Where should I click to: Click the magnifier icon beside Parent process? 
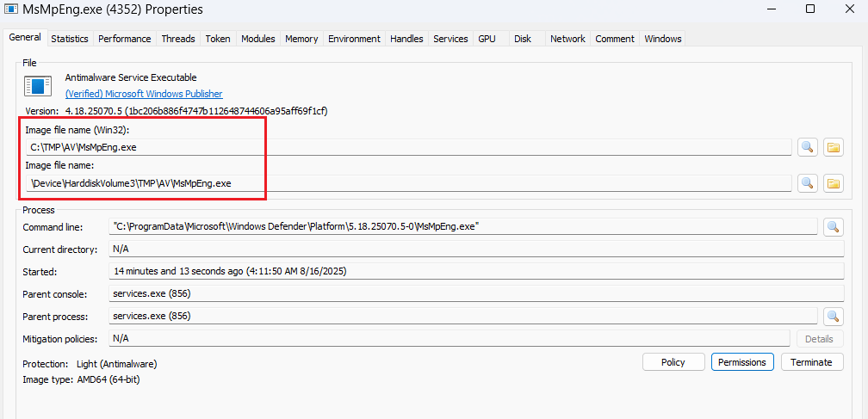(x=833, y=316)
